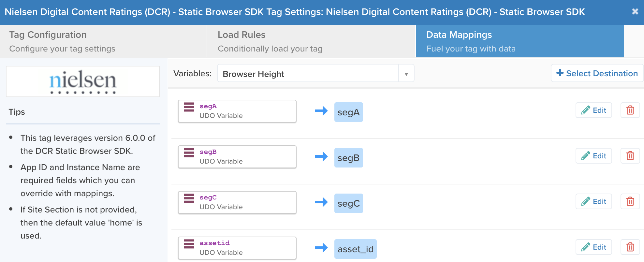Click the segC destination chip
The width and height of the screenshot is (644, 262).
pyautogui.click(x=348, y=203)
